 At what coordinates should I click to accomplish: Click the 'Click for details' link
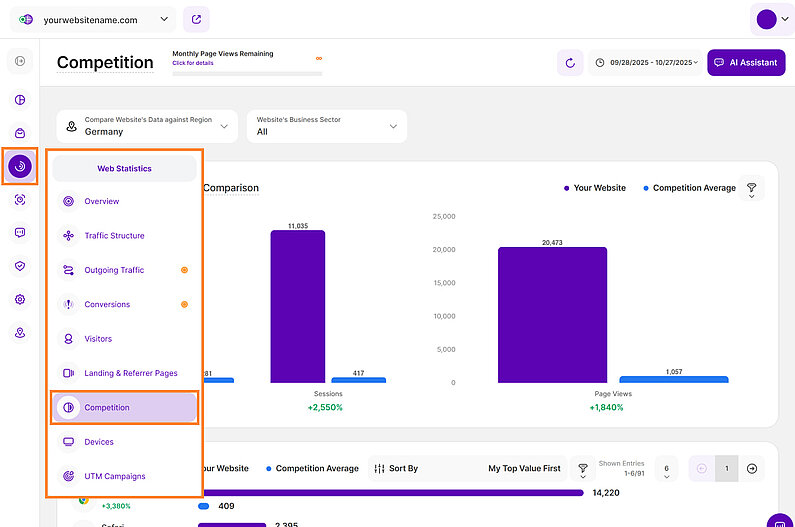coord(192,63)
